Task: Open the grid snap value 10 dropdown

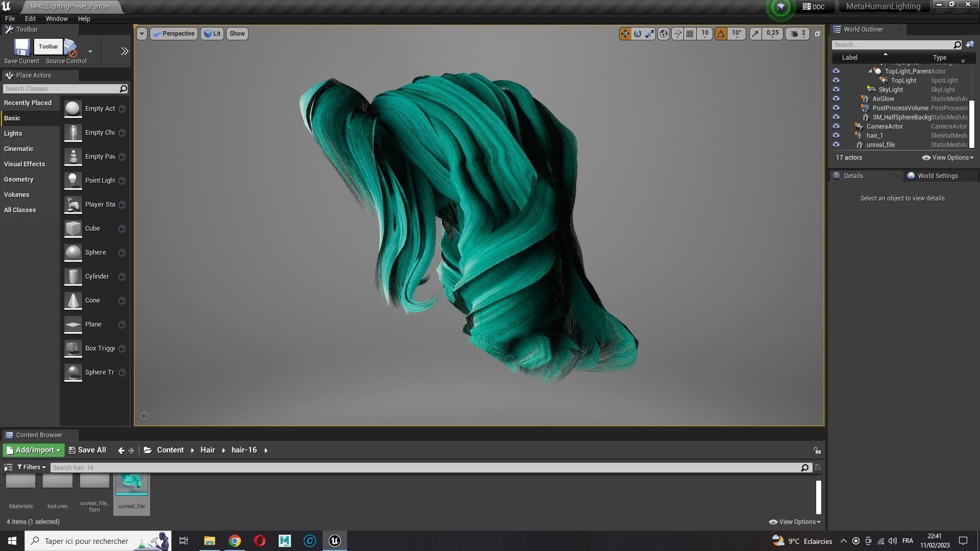Action: coord(705,34)
